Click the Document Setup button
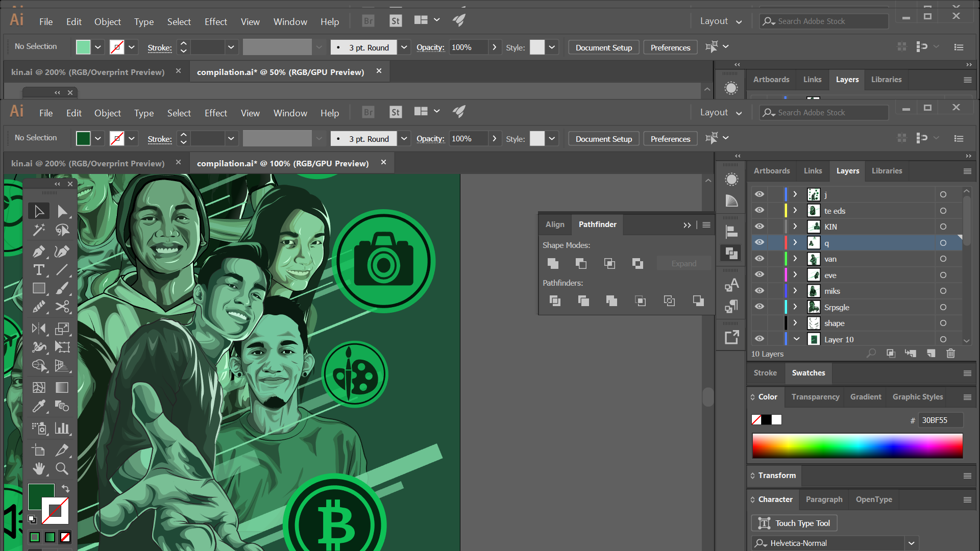Image resolution: width=980 pixels, height=551 pixels. pos(603,139)
